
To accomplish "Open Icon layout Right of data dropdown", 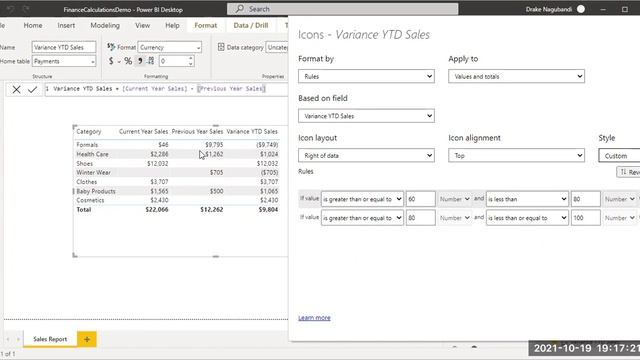I will point(366,156).
